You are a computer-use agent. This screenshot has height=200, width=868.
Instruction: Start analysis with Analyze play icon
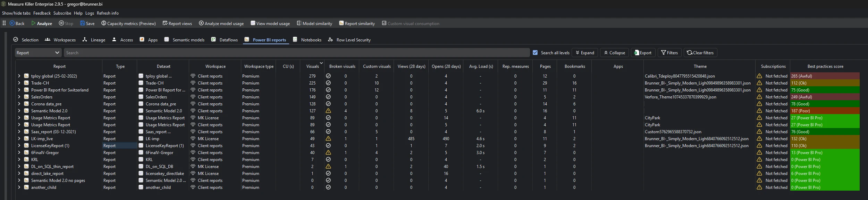pyautogui.click(x=33, y=23)
